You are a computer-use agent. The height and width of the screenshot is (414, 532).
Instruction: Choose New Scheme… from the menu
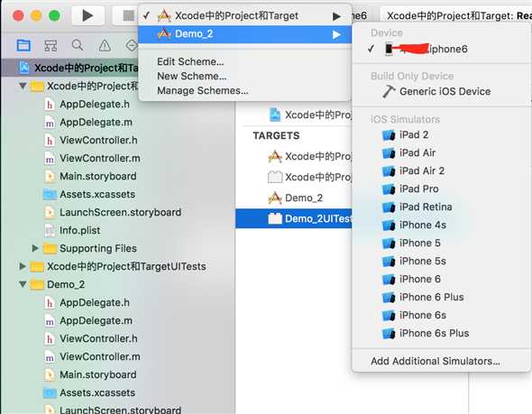pyautogui.click(x=192, y=76)
